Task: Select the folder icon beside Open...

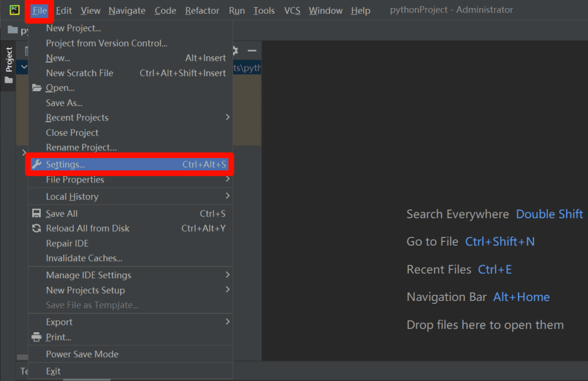Action: point(37,88)
